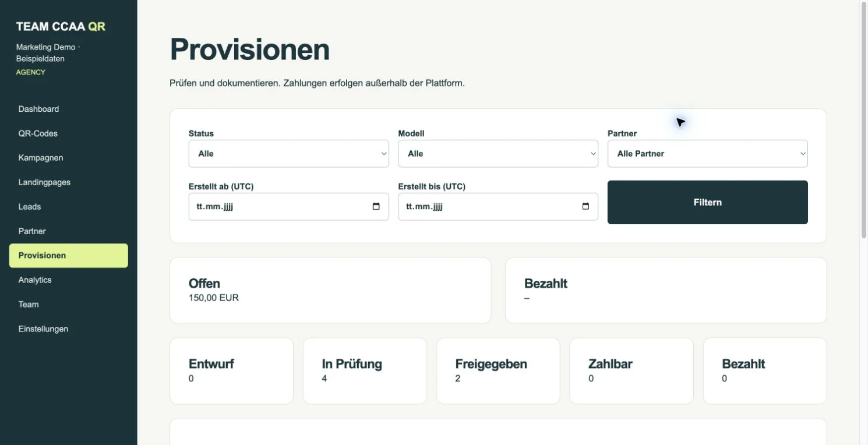Click the Offen summary card
868x445 pixels.
[x=330, y=290]
